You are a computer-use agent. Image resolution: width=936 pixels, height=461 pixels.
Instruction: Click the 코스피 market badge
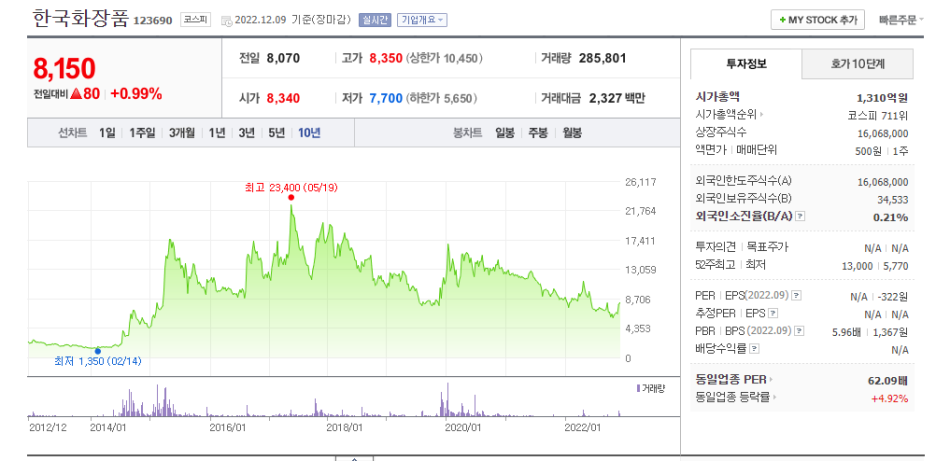[x=195, y=20]
